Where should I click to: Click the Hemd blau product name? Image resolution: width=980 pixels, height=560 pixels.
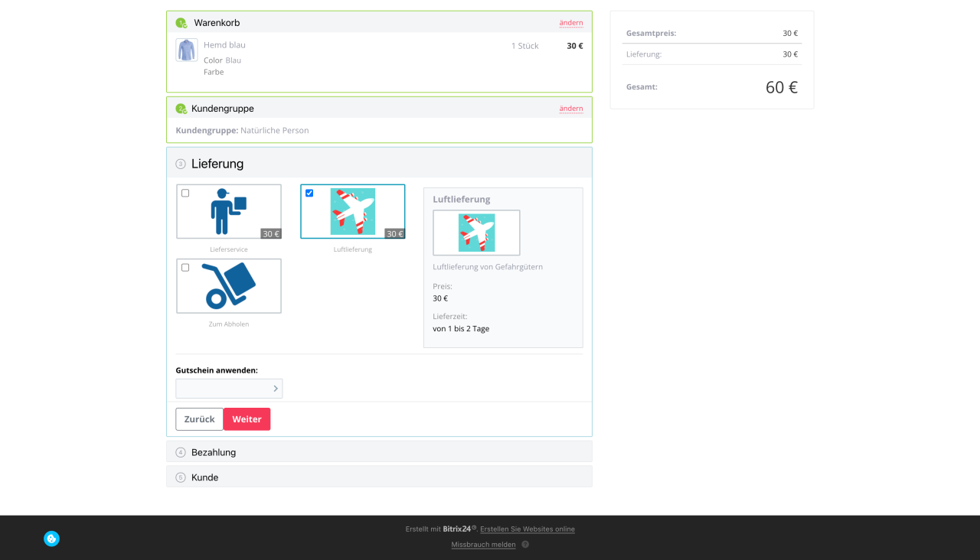[x=224, y=45]
